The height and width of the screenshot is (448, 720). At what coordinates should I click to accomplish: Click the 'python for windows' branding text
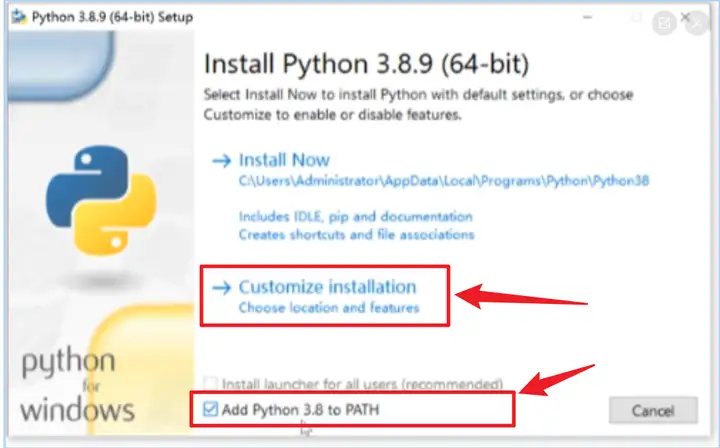click(x=77, y=386)
